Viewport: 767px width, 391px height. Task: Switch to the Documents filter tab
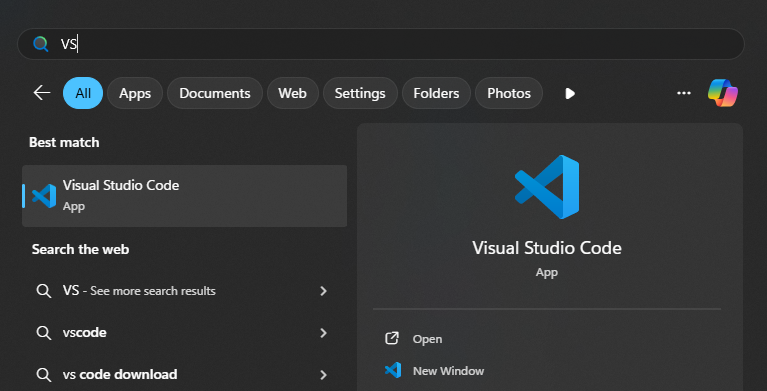215,93
